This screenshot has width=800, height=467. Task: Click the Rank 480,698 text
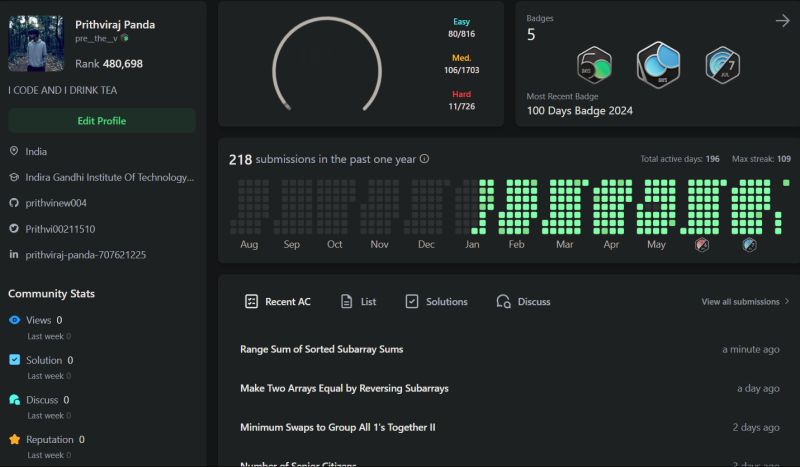pyautogui.click(x=109, y=64)
